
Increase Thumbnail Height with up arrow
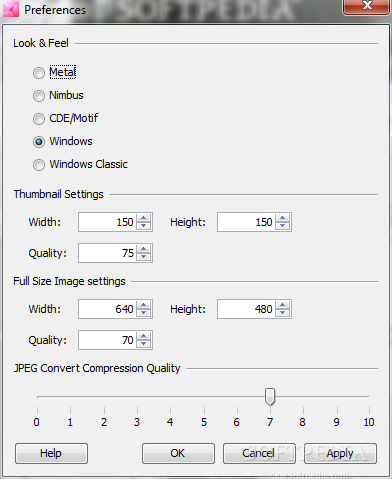[x=283, y=218]
